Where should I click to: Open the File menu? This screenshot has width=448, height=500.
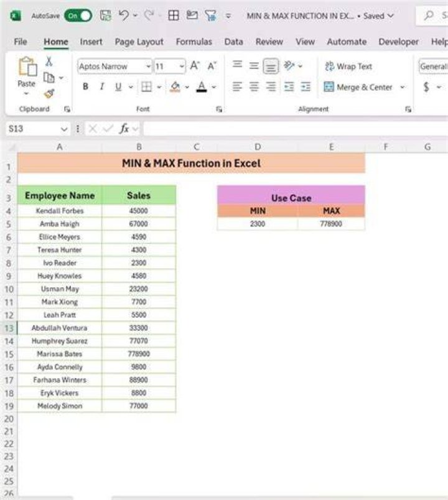(21, 42)
